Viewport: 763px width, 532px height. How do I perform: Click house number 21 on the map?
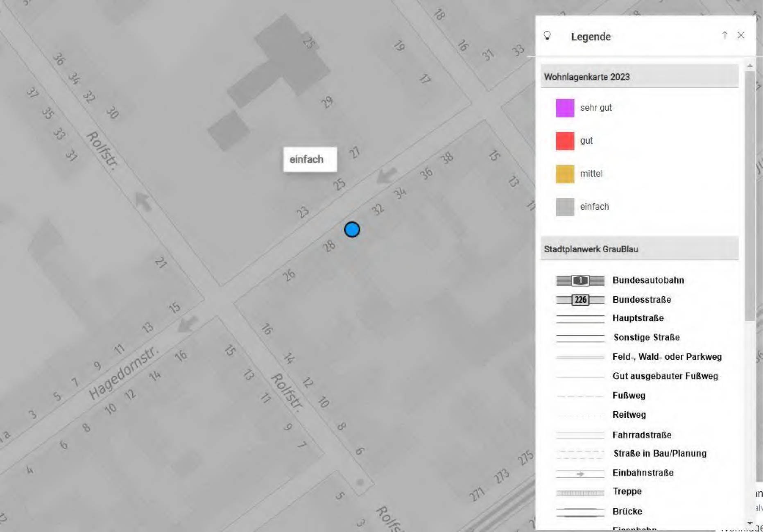161,262
